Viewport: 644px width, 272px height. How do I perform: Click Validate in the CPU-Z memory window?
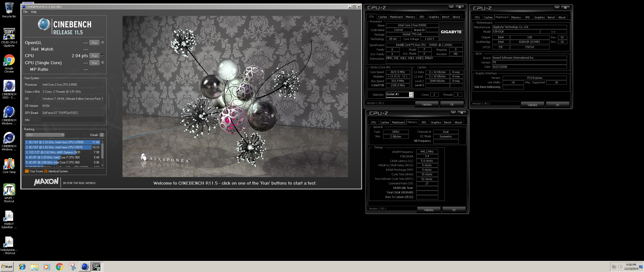[429, 210]
